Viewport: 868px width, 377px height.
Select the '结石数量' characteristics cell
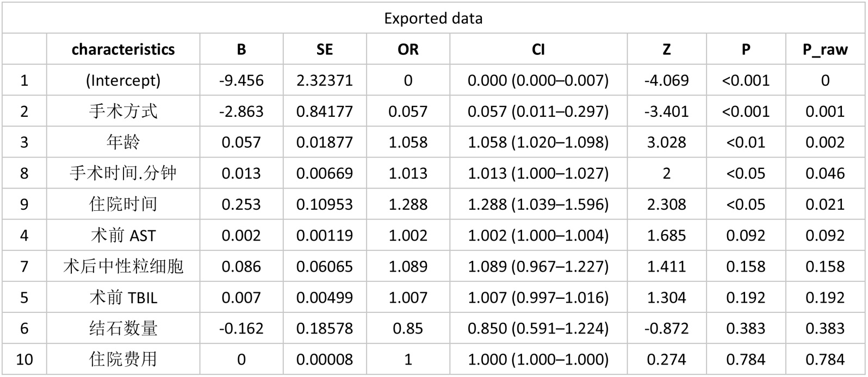point(123,328)
